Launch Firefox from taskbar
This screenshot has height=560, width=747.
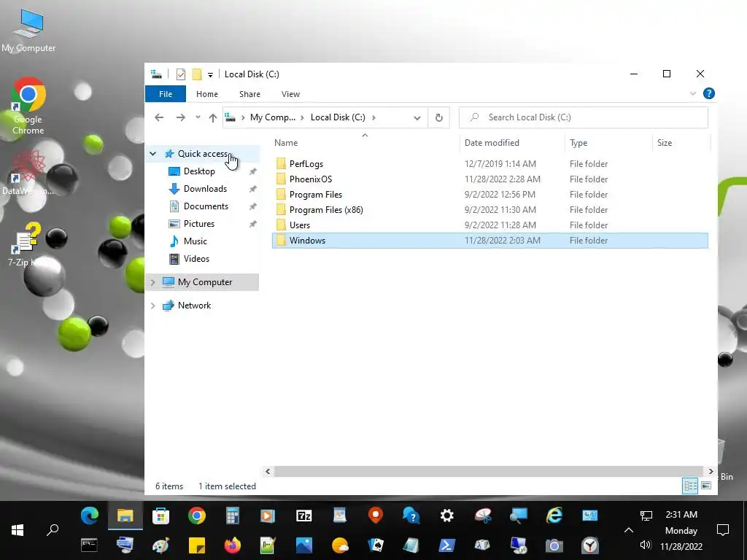233,545
